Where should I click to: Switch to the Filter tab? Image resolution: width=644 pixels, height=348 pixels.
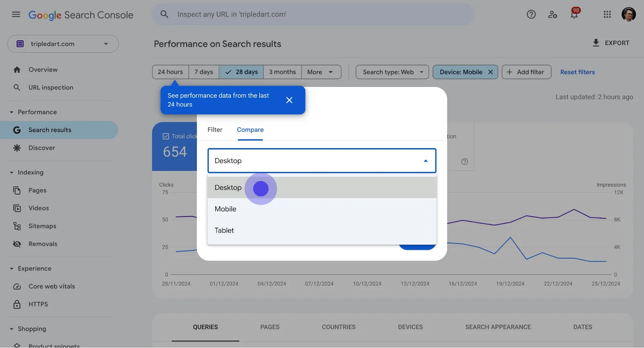(x=215, y=130)
